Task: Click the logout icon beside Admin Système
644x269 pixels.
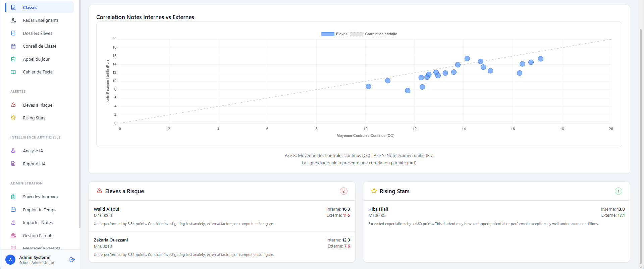Action: click(x=72, y=260)
